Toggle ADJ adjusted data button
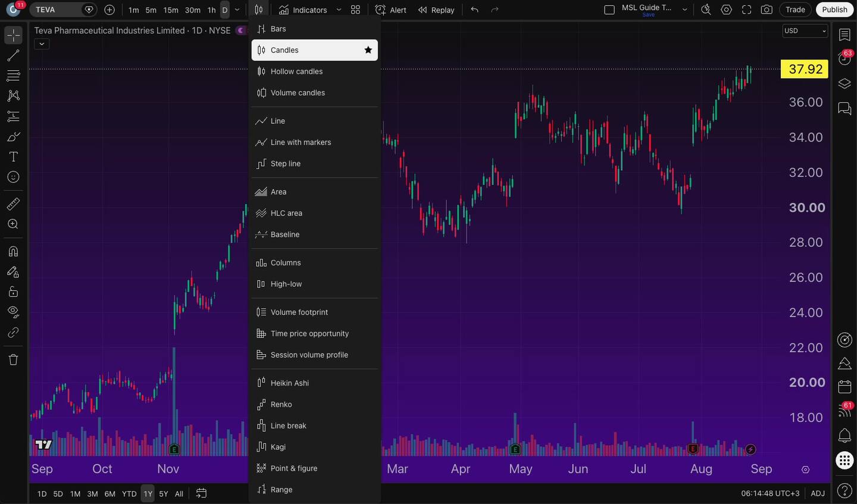Image resolution: width=857 pixels, height=504 pixels. click(818, 493)
